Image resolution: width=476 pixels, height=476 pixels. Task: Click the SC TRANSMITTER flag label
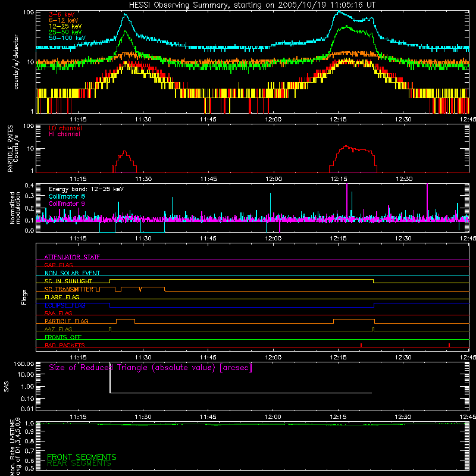69,289
